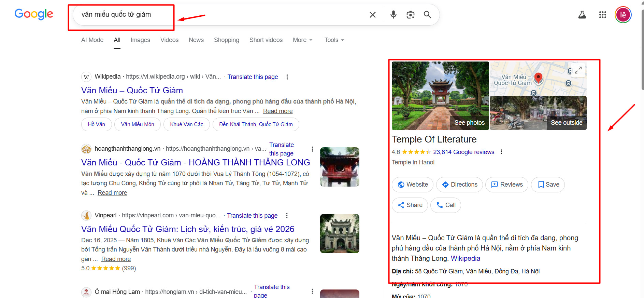The width and height of the screenshot is (644, 298).
Task: Open the Google account avatar
Action: [x=623, y=15]
